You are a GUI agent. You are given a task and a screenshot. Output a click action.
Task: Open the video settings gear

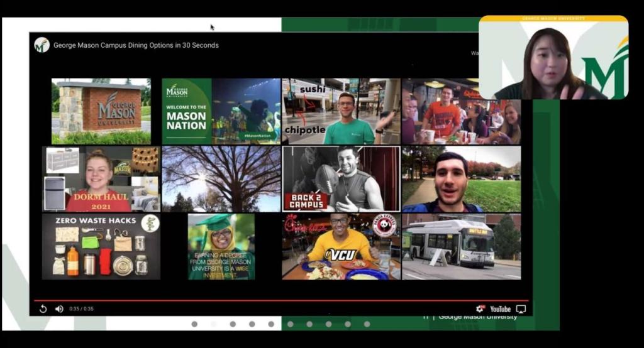pos(480,308)
